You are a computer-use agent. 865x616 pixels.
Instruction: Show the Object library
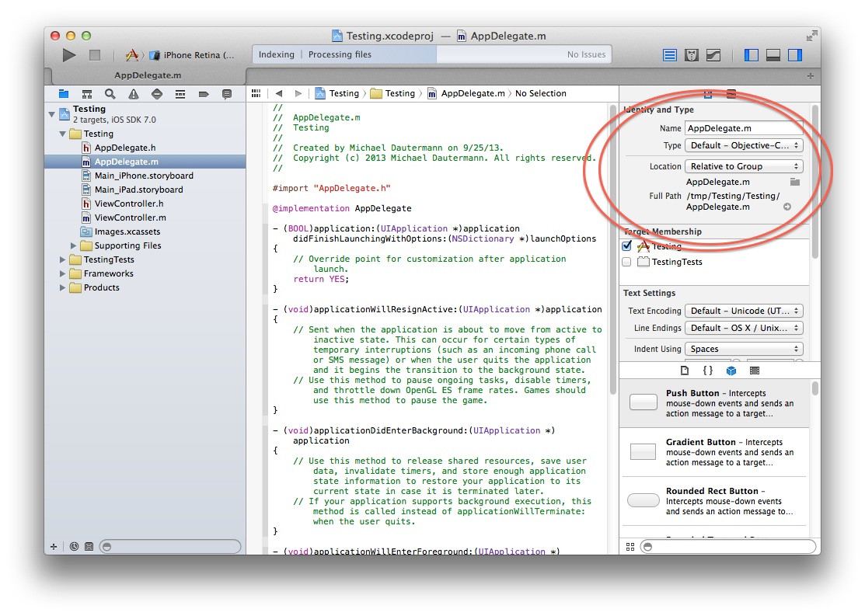(731, 371)
